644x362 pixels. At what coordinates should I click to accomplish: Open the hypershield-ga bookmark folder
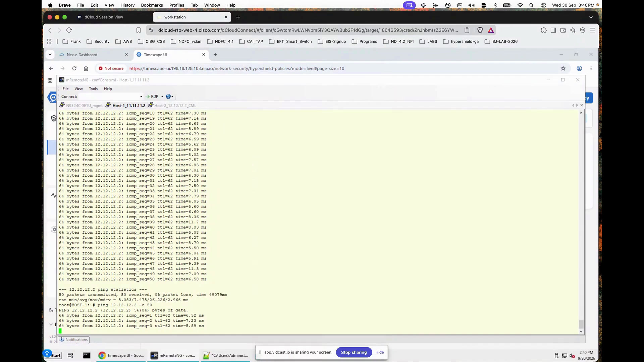(461, 42)
